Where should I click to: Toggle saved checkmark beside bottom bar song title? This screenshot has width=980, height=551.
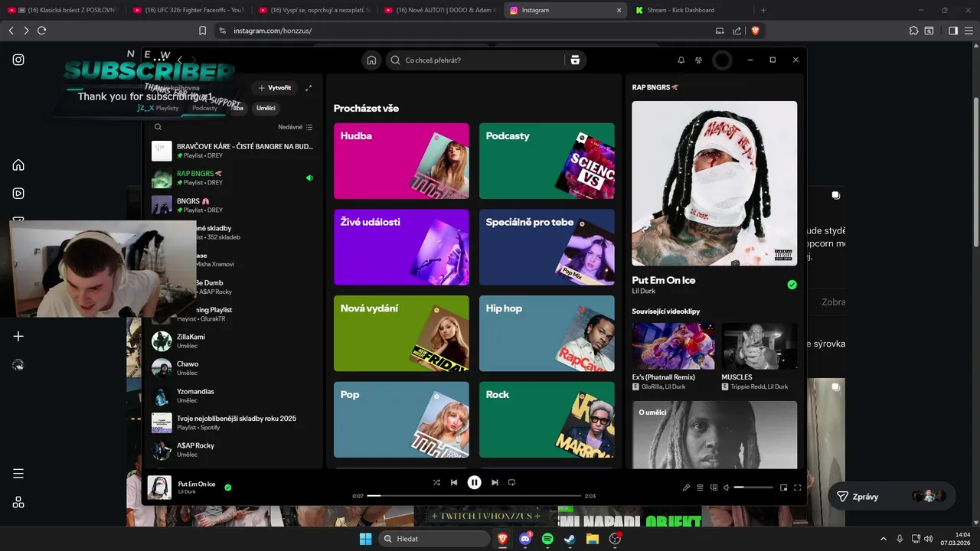(228, 487)
